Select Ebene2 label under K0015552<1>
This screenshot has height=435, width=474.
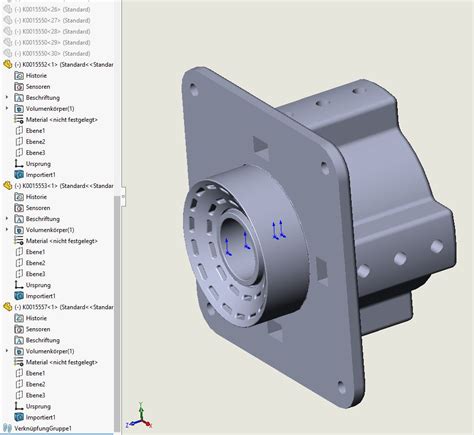pyautogui.click(x=35, y=142)
